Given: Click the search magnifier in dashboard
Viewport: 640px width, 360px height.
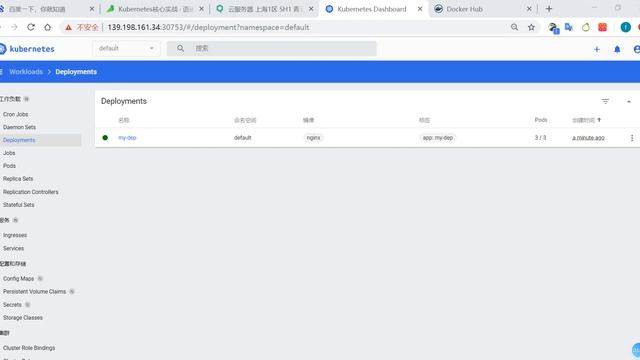Looking at the screenshot, I should coord(180,49).
